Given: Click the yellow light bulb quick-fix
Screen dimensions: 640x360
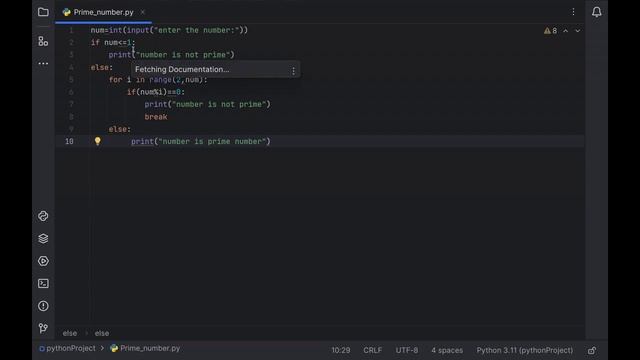Looking at the screenshot, I should [x=98, y=141].
